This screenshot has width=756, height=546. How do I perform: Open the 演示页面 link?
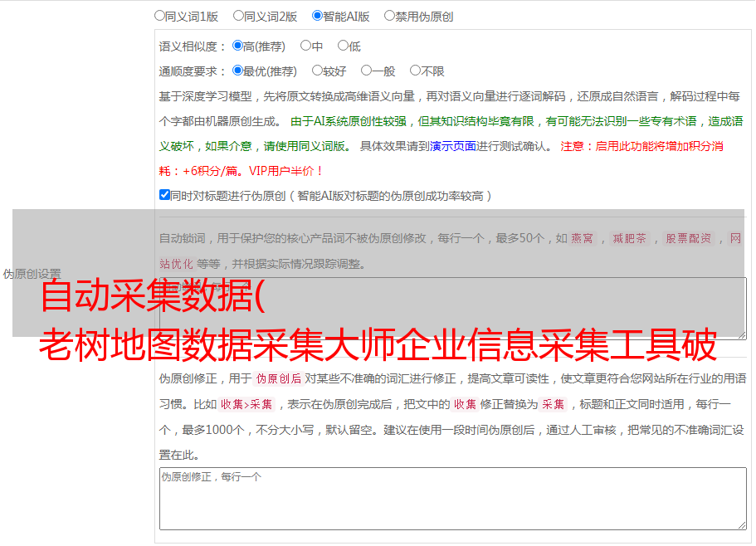(x=453, y=146)
